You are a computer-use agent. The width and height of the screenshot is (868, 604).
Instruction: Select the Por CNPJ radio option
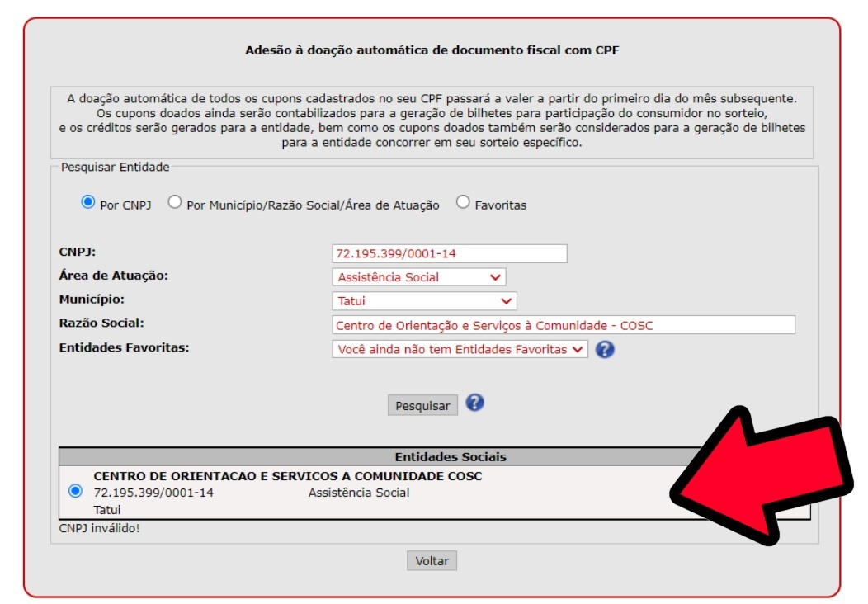pos(88,202)
